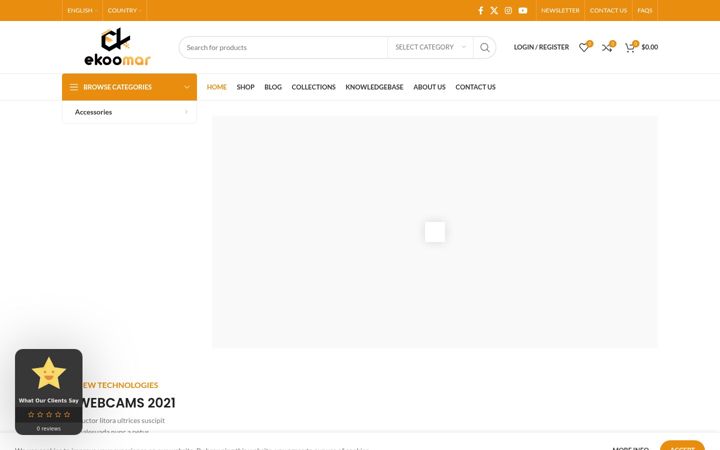Image resolution: width=720 pixels, height=450 pixels.
Task: Click the ekoomar logo
Action: [x=117, y=47]
